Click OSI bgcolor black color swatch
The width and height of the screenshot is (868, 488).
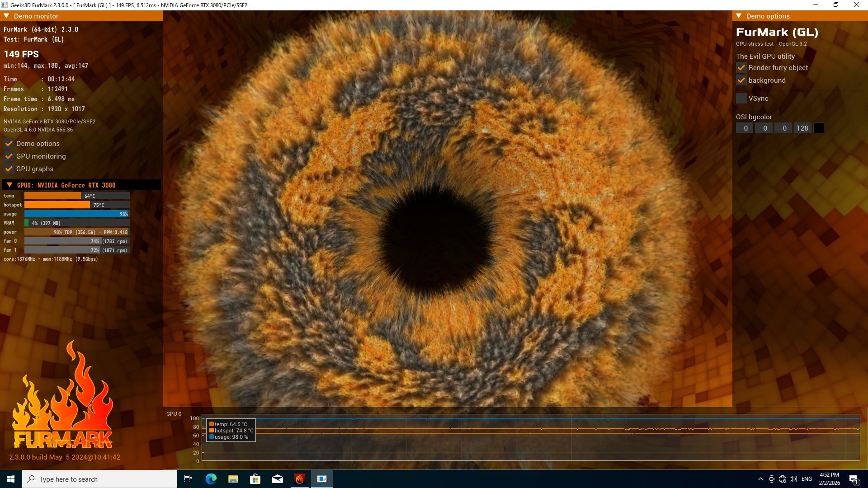tap(818, 128)
